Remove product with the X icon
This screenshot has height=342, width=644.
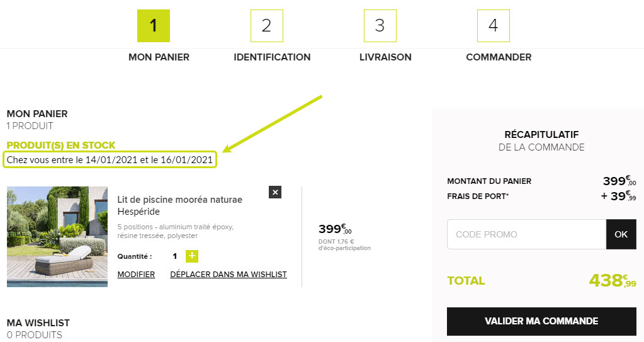[275, 192]
